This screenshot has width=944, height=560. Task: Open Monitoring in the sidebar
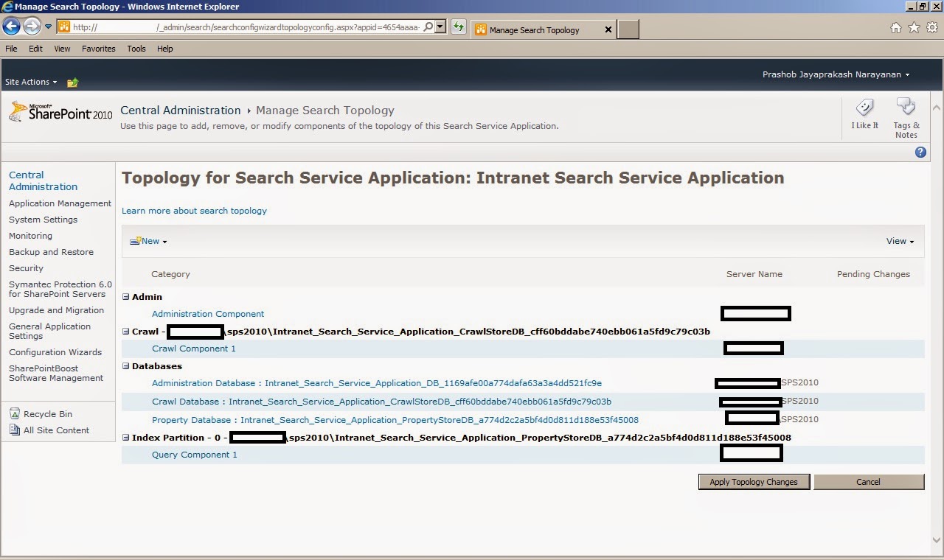(x=30, y=236)
